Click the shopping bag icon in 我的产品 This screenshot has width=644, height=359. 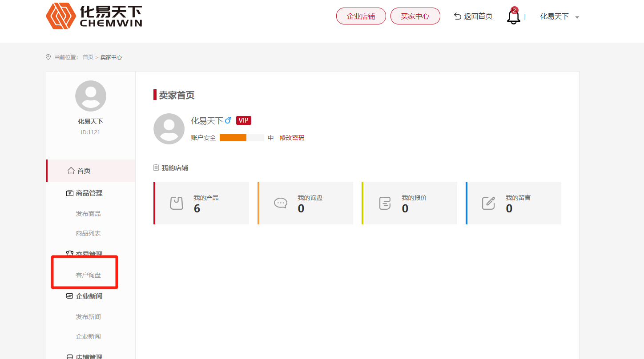(177, 203)
